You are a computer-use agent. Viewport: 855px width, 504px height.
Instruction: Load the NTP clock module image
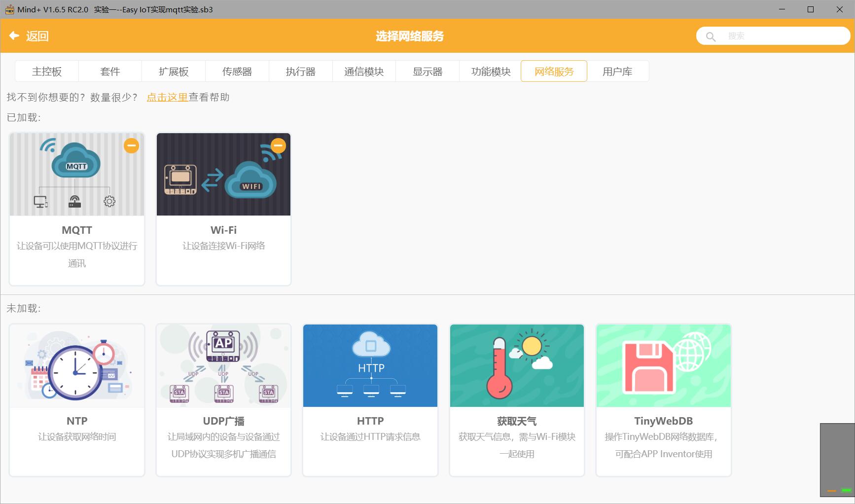pyautogui.click(x=77, y=365)
